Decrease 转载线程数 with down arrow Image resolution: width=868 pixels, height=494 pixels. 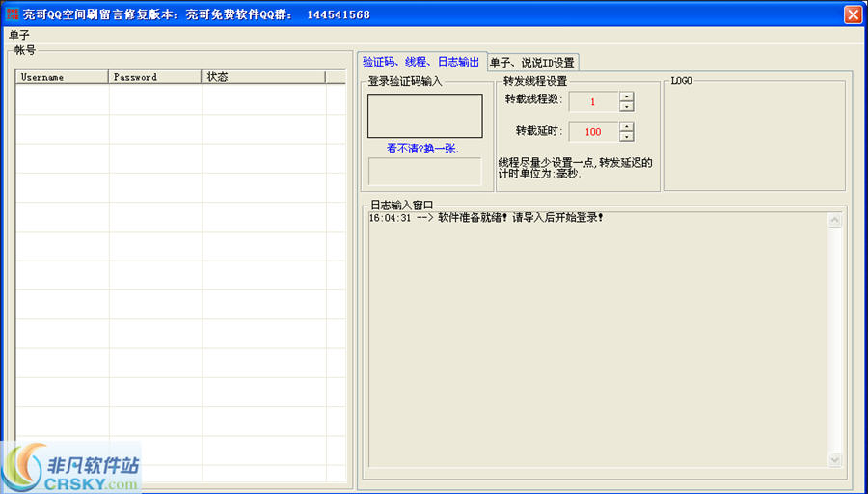tap(627, 106)
